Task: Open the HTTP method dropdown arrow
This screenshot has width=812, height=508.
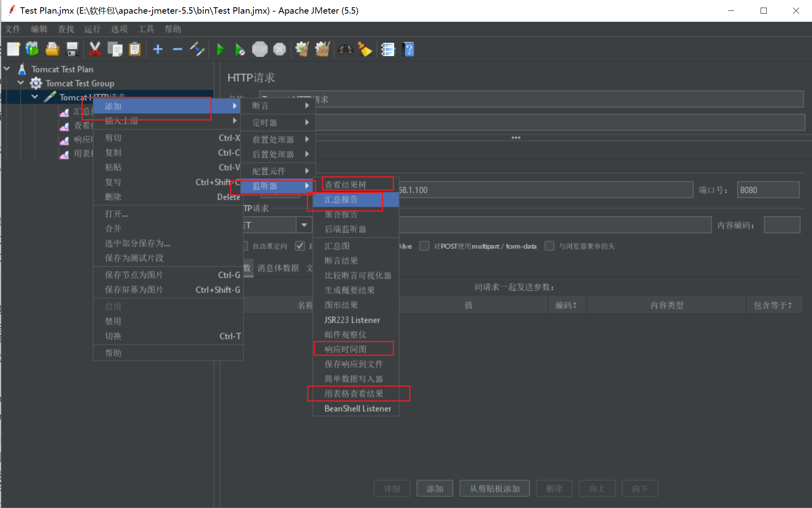Action: coord(304,225)
